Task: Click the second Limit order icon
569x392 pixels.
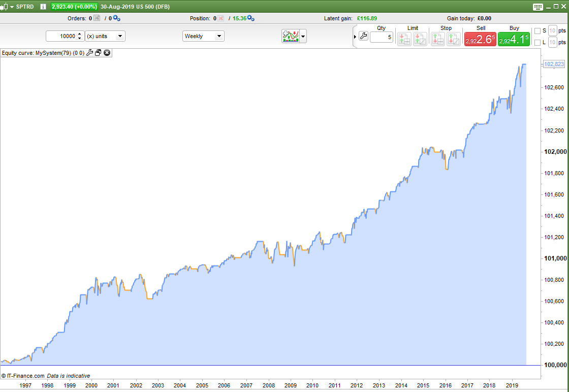Action: click(420, 39)
